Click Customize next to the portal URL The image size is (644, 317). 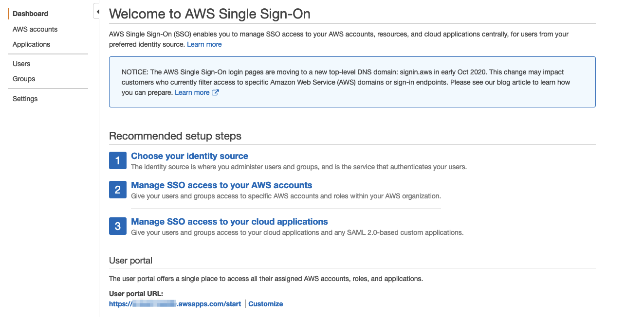coord(265,303)
